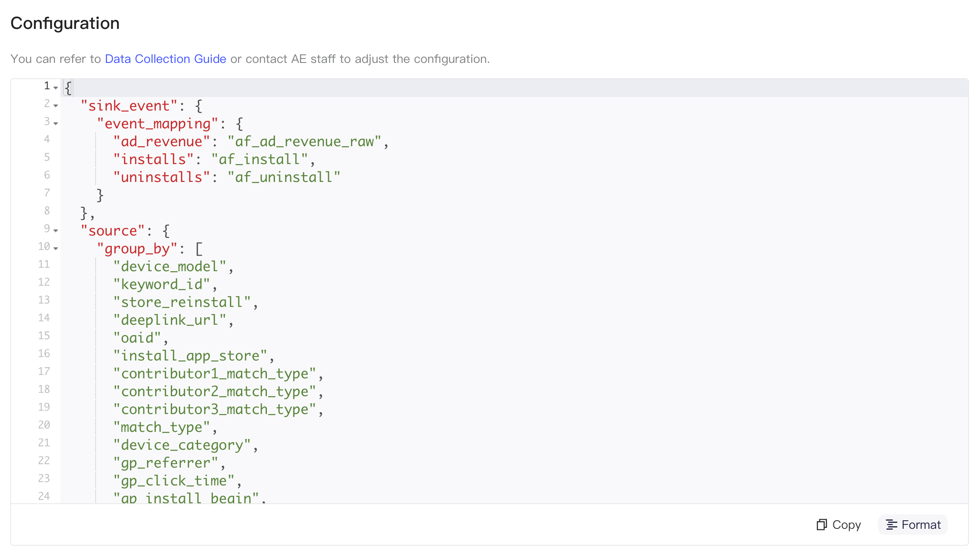This screenshot has width=980, height=556.
Task: Click the Configuration heading
Action: (65, 23)
